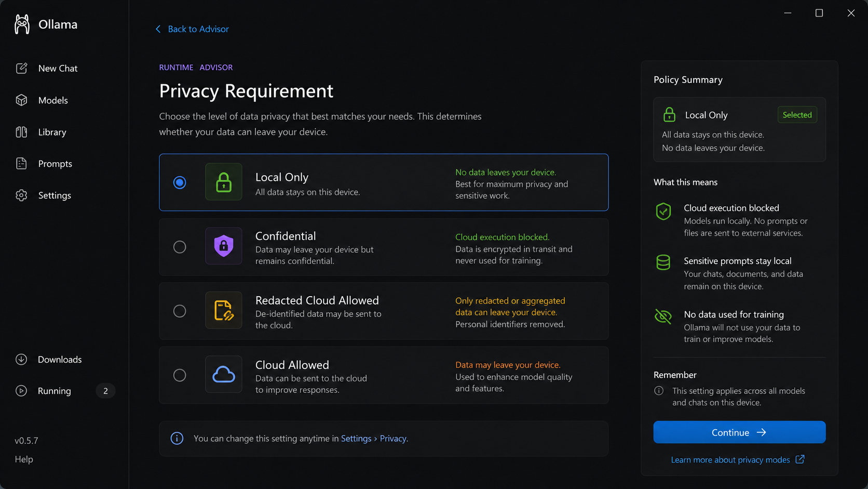The width and height of the screenshot is (868, 489).
Task: Click the Models cube icon
Action: pyautogui.click(x=21, y=100)
